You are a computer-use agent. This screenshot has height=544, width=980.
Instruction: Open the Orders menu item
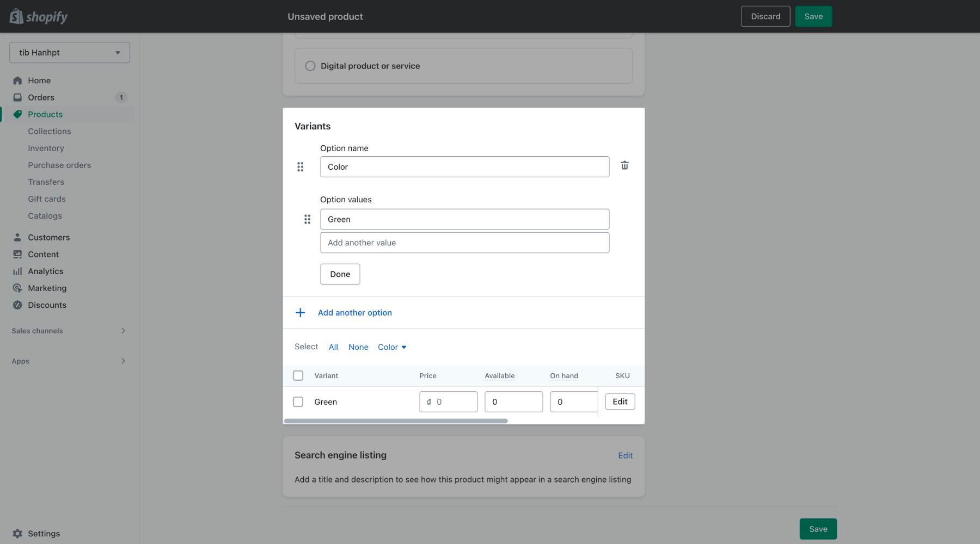tap(41, 97)
